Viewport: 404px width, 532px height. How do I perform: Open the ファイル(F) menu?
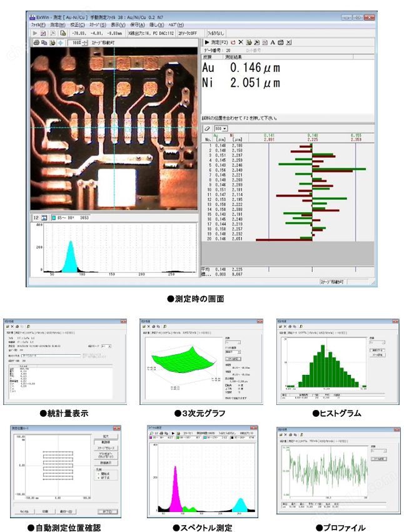[38, 25]
